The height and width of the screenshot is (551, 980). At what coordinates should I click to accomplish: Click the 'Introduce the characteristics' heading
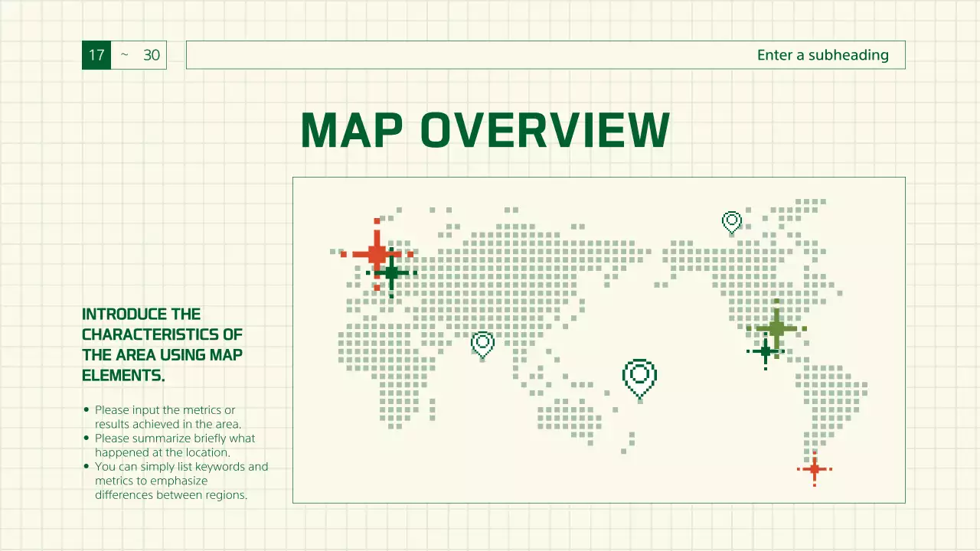coord(162,344)
